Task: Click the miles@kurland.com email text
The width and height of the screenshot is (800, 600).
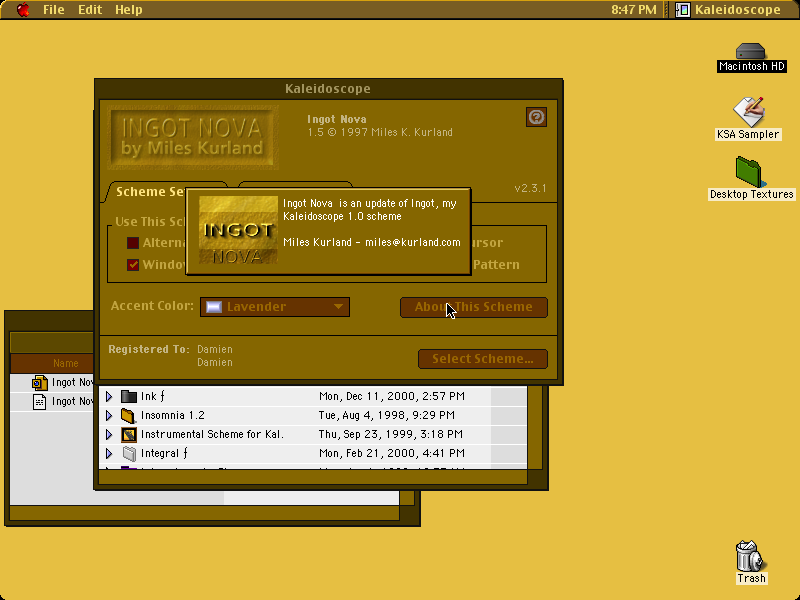Action: point(413,242)
